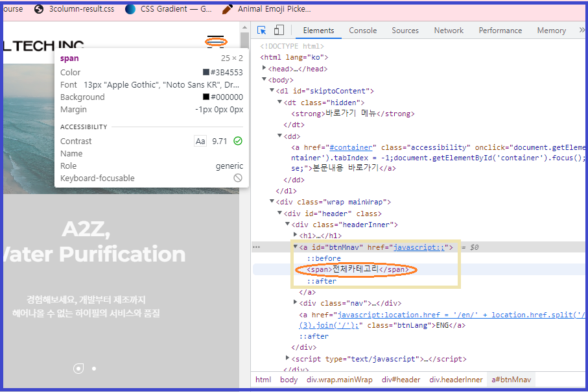Activate the inspect element picker icon

(261, 31)
